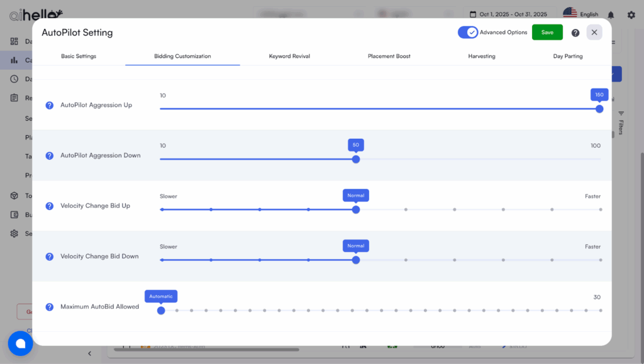
Task: Open the Day Parting tab
Action: [x=567, y=57]
